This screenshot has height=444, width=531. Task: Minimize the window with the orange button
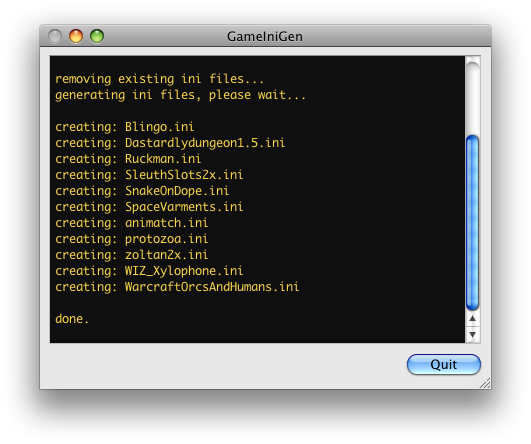76,36
